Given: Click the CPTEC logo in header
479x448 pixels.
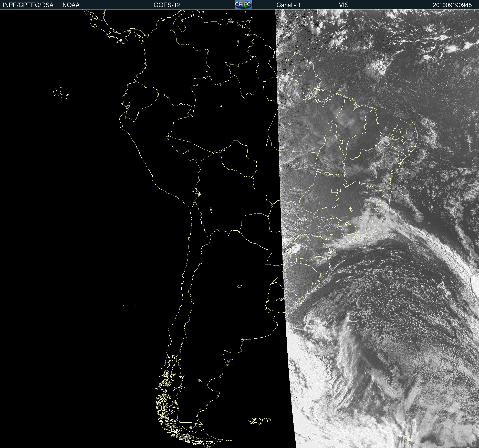Looking at the screenshot, I should [x=243, y=5].
